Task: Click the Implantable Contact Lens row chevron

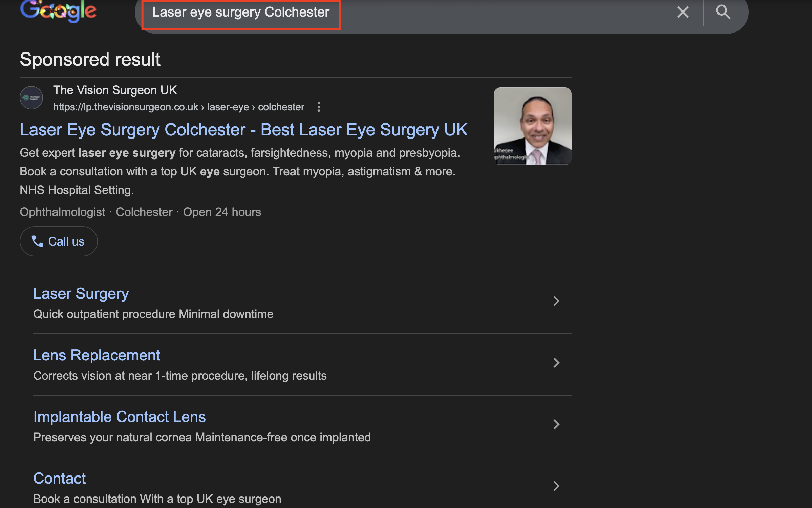Action: (x=556, y=424)
